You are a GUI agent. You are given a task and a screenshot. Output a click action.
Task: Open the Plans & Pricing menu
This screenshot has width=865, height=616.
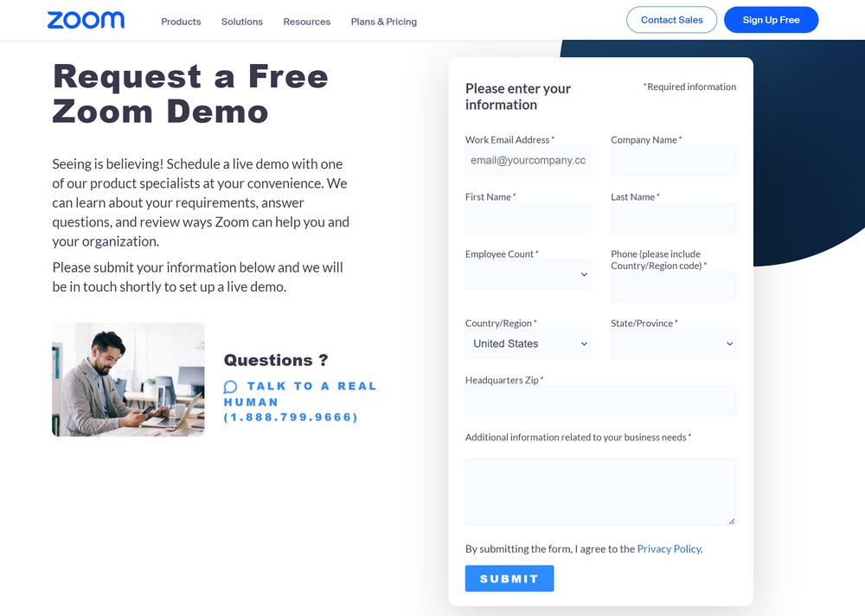point(383,22)
